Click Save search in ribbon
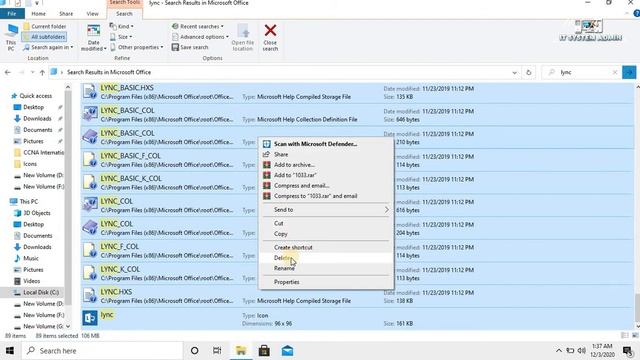This screenshot has width=640, height=360. 190,47
